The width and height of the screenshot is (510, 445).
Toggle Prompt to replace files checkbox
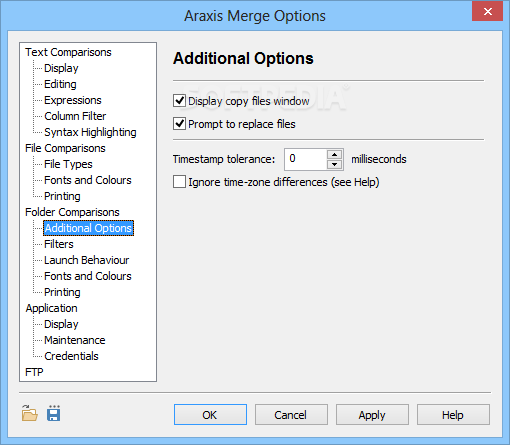pos(179,124)
